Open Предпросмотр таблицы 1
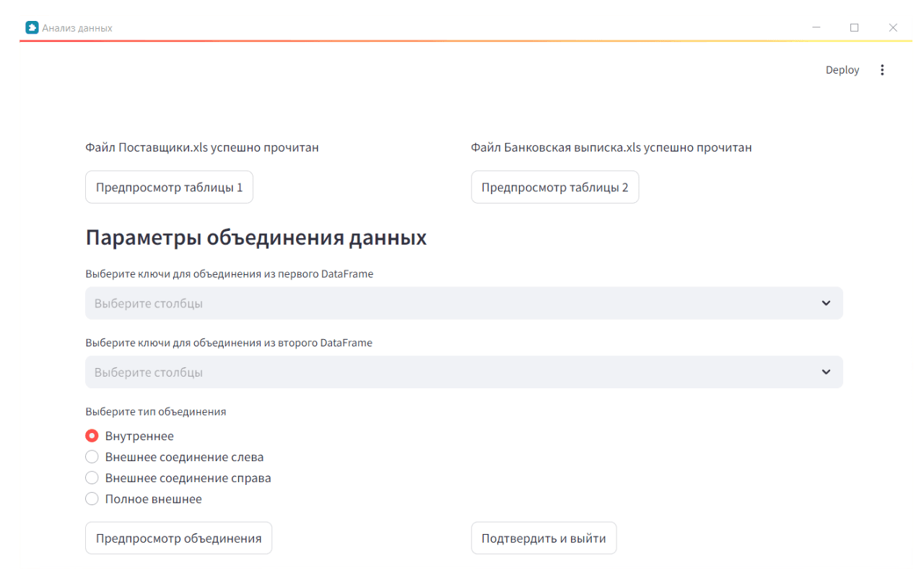 [x=169, y=186]
